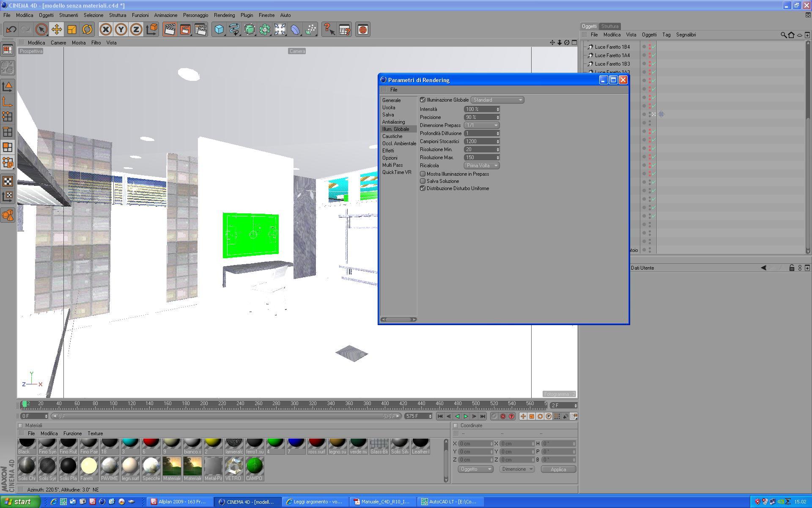This screenshot has height=508, width=812.
Task: Toggle the X axis lock icon
Action: pyautogui.click(x=106, y=30)
